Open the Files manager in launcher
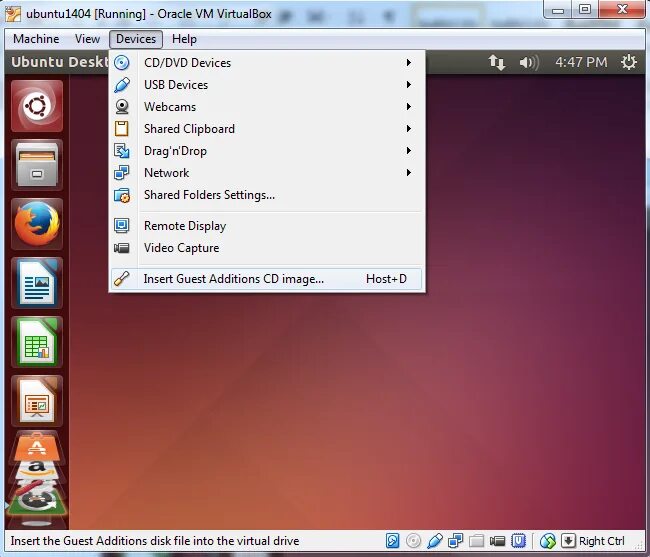The height and width of the screenshot is (557, 650). pos(37,165)
